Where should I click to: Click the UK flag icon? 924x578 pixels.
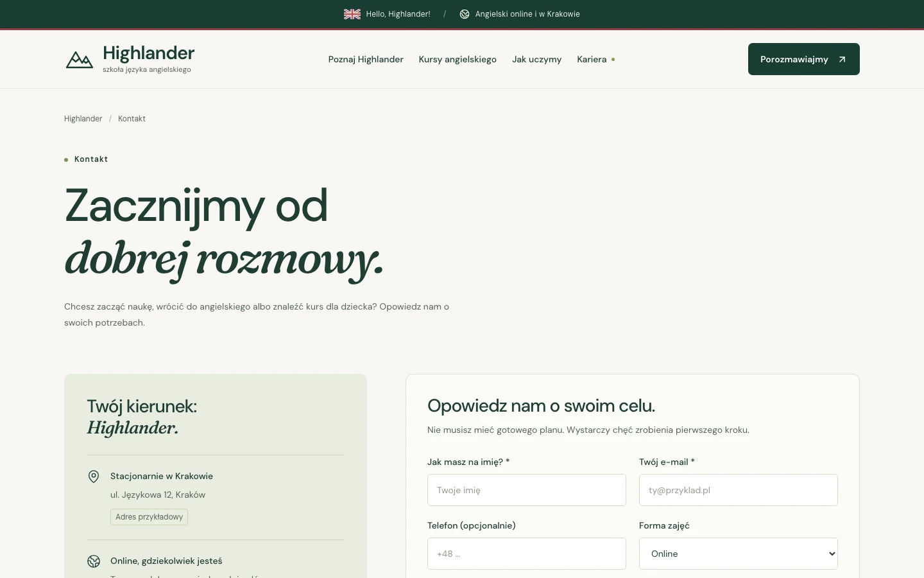coord(352,14)
